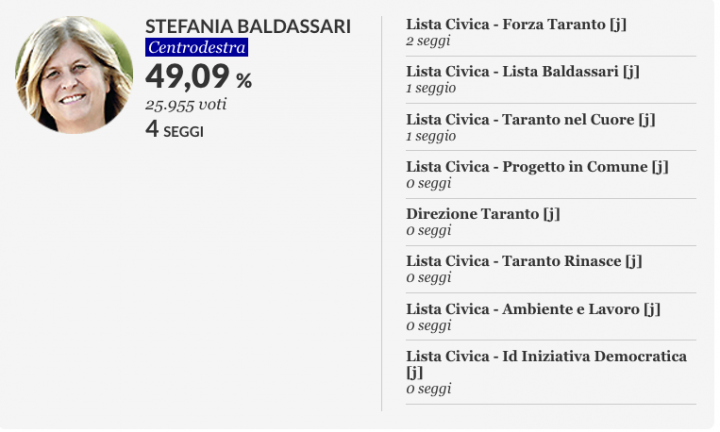Screen dimensions: 720x432
Task: Click 0 seggi under Direzione Taranto
Action: 428,230
